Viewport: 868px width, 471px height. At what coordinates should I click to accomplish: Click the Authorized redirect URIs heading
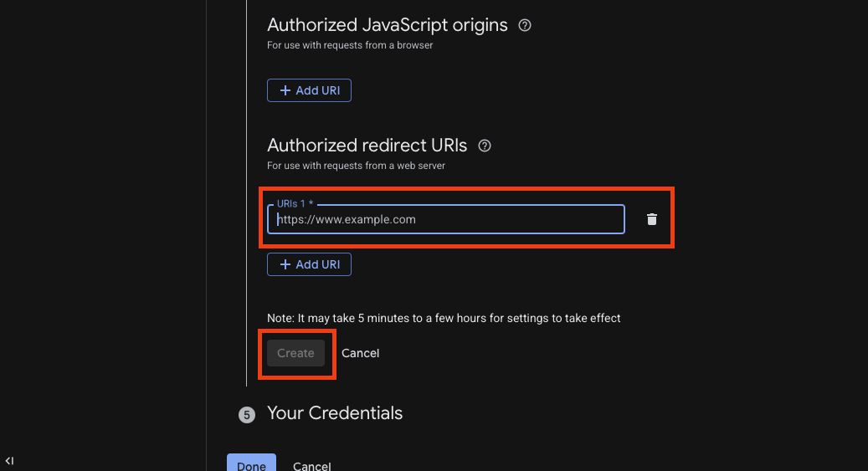click(367, 146)
